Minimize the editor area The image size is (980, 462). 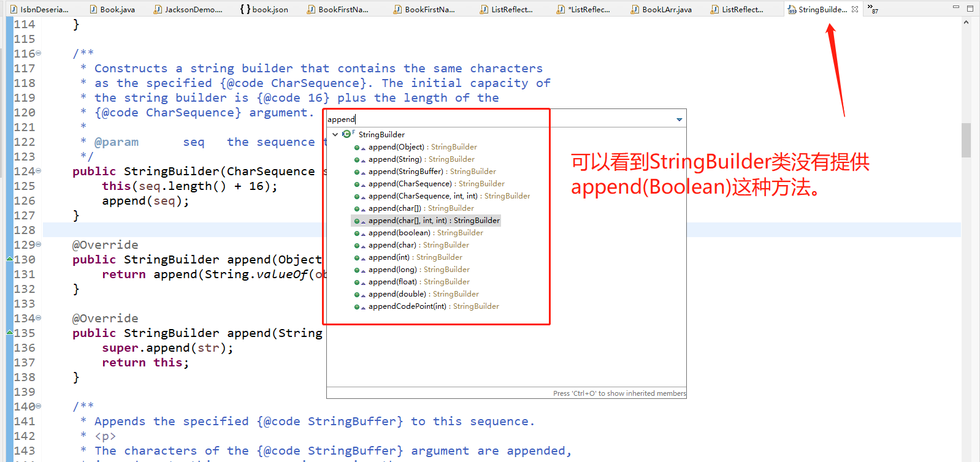[955, 8]
